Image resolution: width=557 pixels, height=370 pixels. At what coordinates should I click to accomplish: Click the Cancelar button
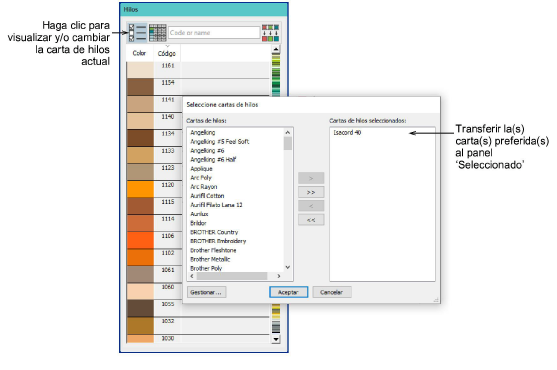(x=332, y=292)
